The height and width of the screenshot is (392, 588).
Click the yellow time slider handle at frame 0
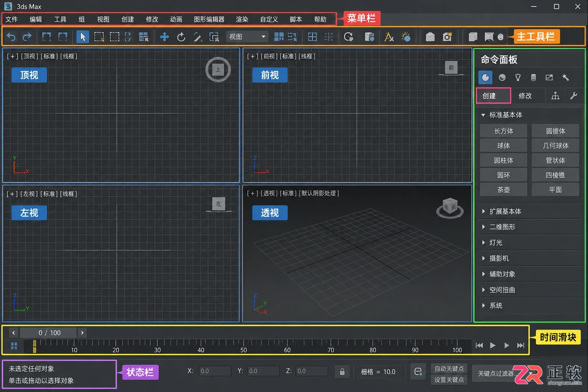point(34,346)
